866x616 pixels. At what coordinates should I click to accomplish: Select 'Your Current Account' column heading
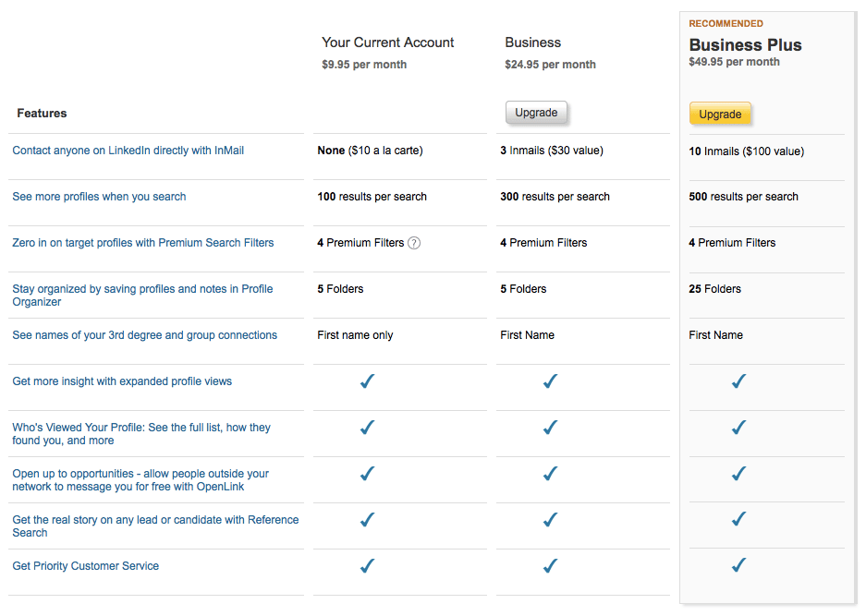coord(387,42)
